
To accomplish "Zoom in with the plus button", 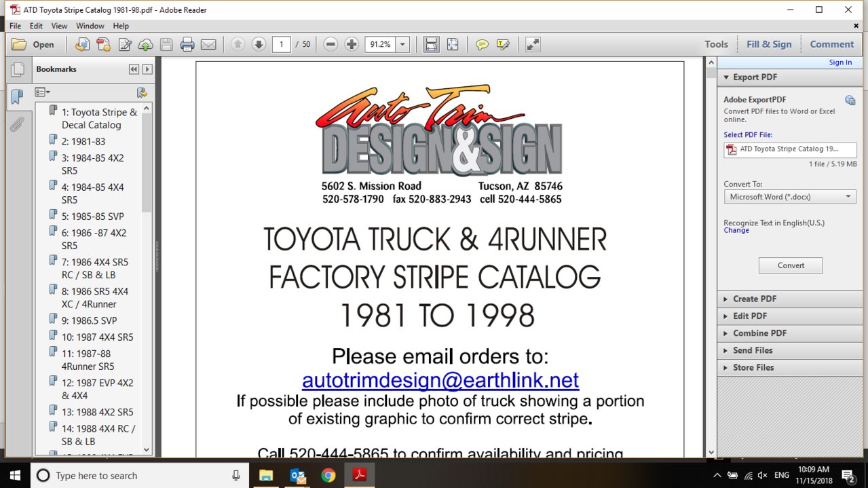I will [352, 44].
